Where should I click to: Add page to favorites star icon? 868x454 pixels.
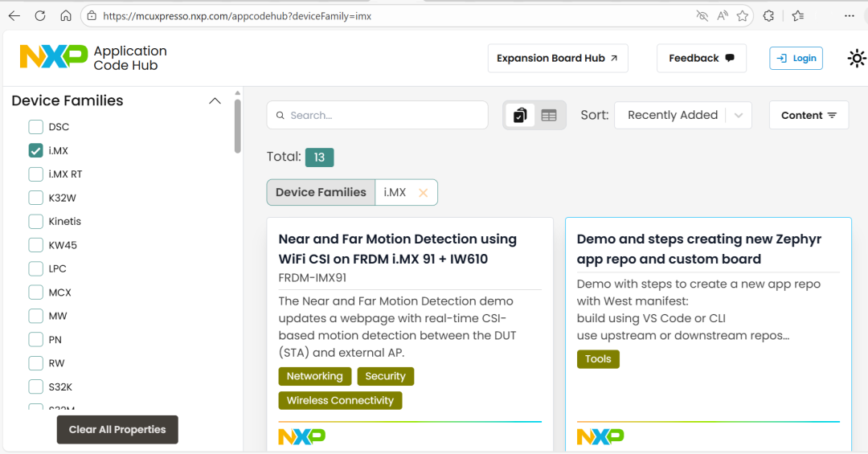tap(743, 15)
